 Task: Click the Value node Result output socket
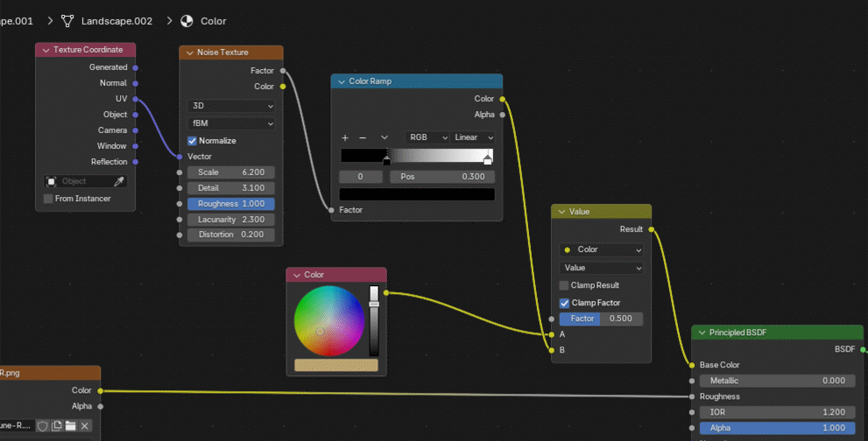pyautogui.click(x=651, y=229)
